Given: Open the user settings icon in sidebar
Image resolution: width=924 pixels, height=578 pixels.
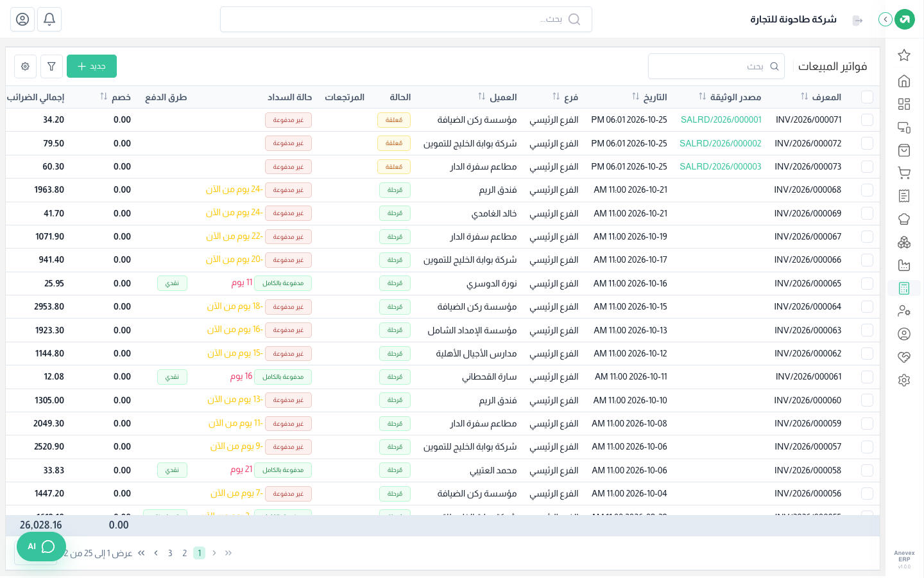Looking at the screenshot, I should (904, 311).
